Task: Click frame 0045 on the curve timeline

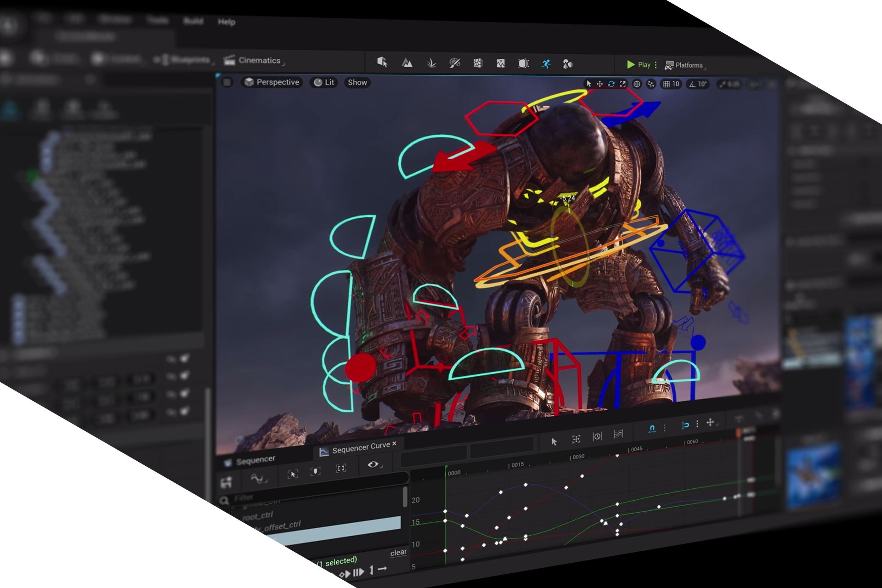Action: (636, 449)
